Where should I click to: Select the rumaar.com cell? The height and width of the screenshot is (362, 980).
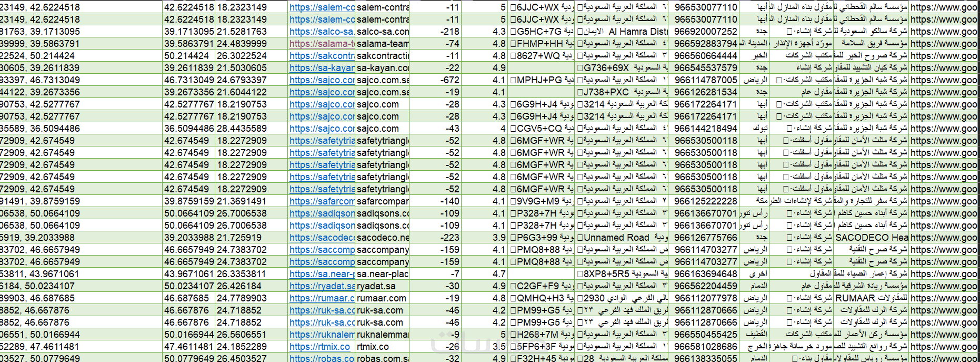click(x=383, y=298)
